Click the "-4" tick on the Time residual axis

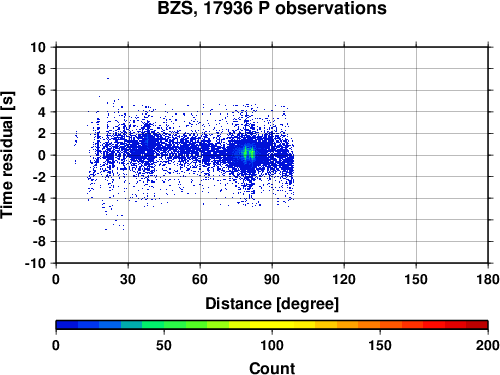pyautogui.click(x=39, y=198)
